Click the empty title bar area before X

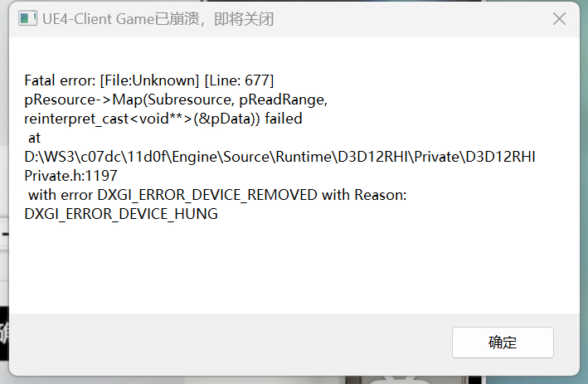point(412,19)
